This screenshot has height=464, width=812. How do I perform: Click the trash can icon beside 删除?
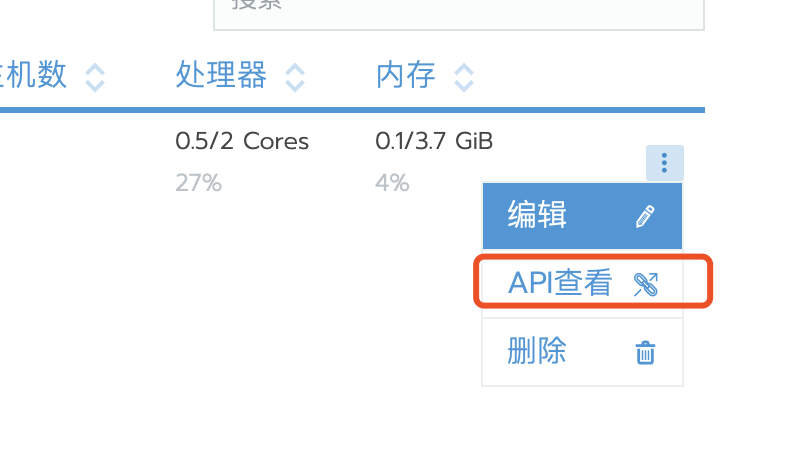[646, 352]
